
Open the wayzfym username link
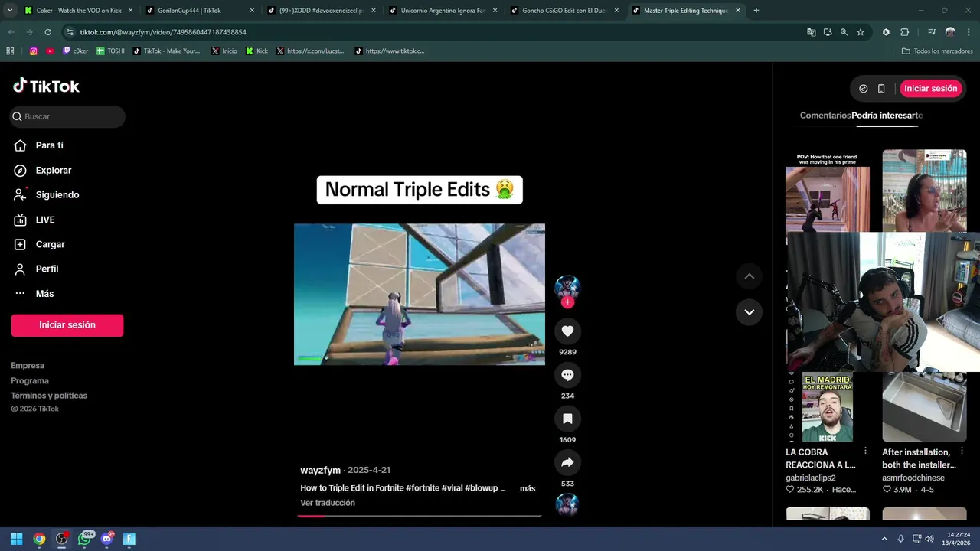coord(320,470)
